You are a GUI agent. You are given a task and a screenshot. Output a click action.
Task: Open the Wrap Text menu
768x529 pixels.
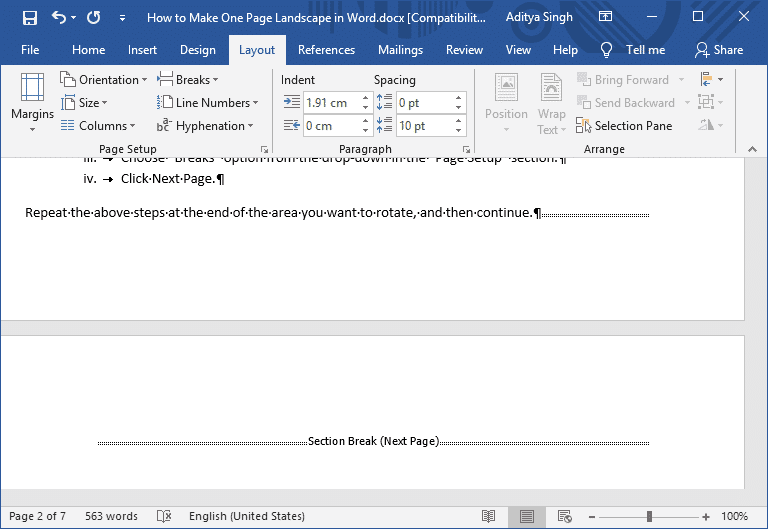coord(552,103)
